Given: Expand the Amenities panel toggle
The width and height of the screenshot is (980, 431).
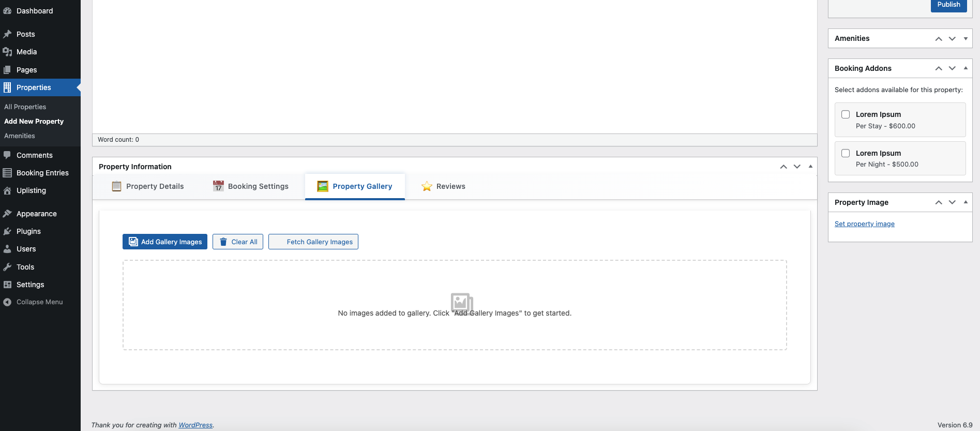Looking at the screenshot, I should pos(966,39).
